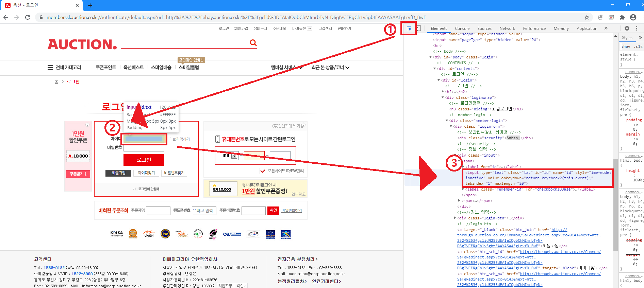Viewport: 644px width, 288px height.
Task: Open the Chrome profile avatar
Action: tap(633, 17)
